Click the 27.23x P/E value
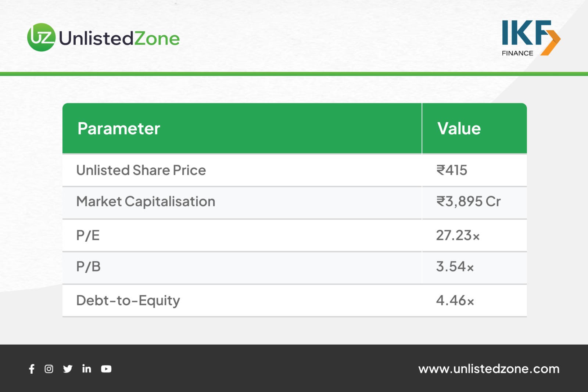Viewport: 588px width, 392px height. pos(458,235)
